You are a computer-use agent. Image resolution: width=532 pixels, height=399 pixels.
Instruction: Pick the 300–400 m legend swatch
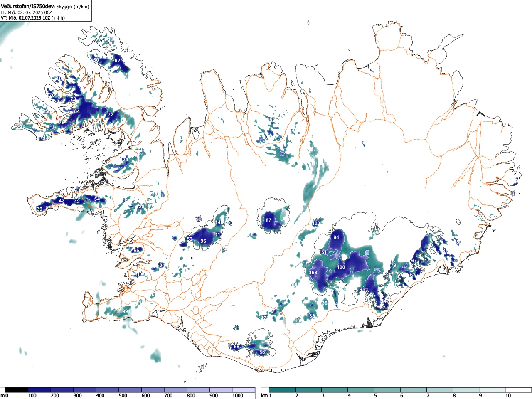point(84,390)
